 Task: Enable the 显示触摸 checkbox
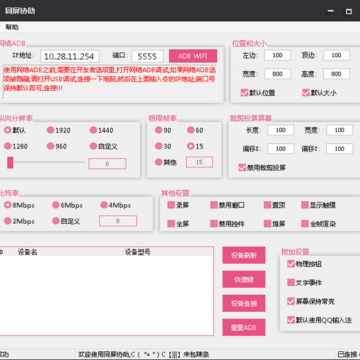click(305, 205)
